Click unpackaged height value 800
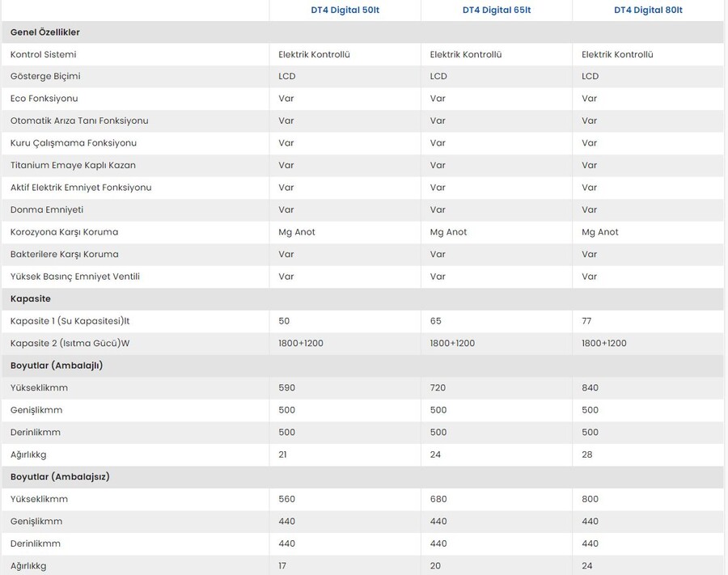The width and height of the screenshot is (728, 575). tap(590, 499)
